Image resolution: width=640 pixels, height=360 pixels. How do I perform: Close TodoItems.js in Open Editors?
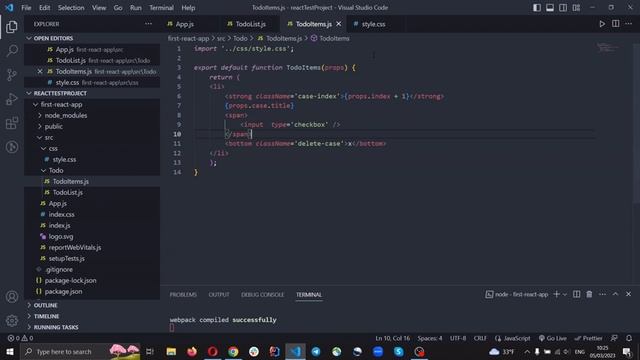point(40,71)
